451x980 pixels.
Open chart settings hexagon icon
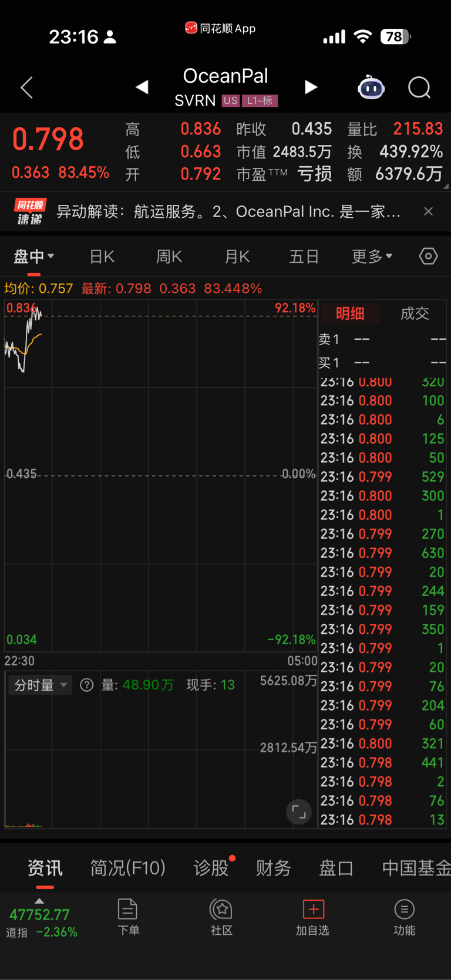[x=428, y=256]
